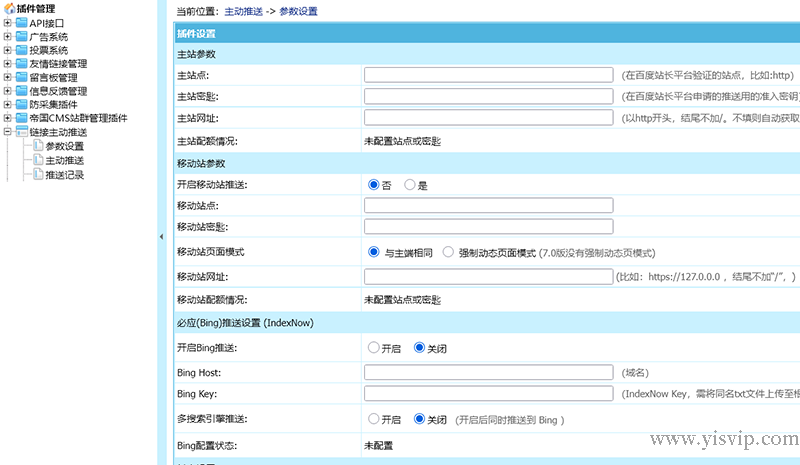This screenshot has height=465, width=800.
Task: Click the 主动推送 page icon in tree
Action: 38,160
